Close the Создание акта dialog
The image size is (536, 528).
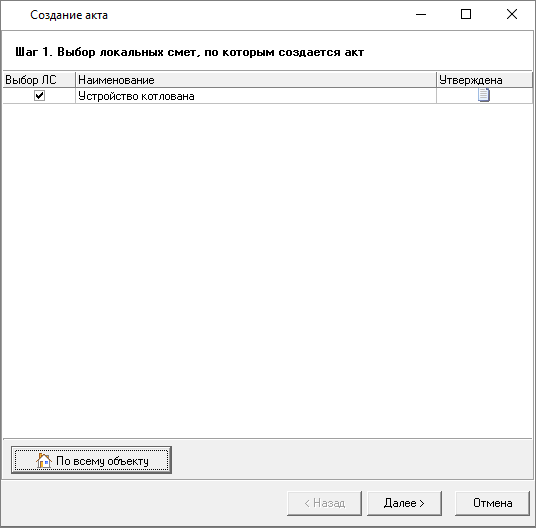512,15
